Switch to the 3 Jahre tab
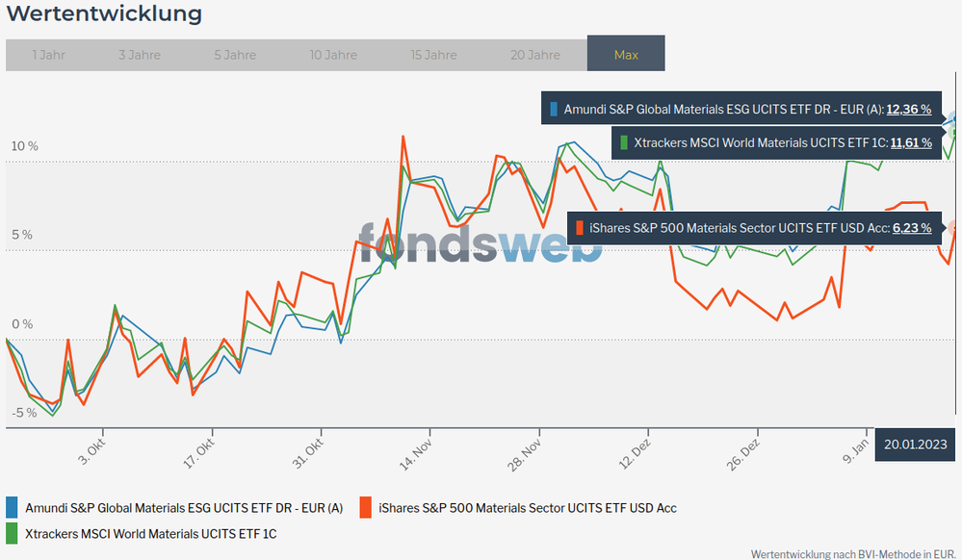This screenshot has width=962, height=560. coord(140,55)
